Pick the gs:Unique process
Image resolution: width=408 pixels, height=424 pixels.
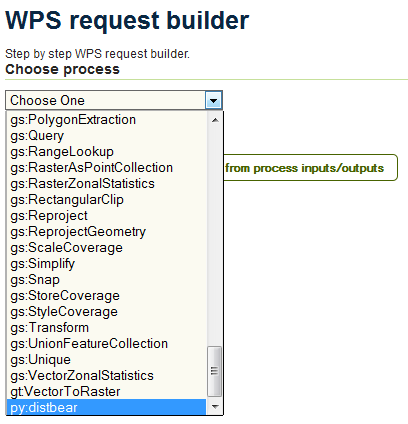coord(106,360)
